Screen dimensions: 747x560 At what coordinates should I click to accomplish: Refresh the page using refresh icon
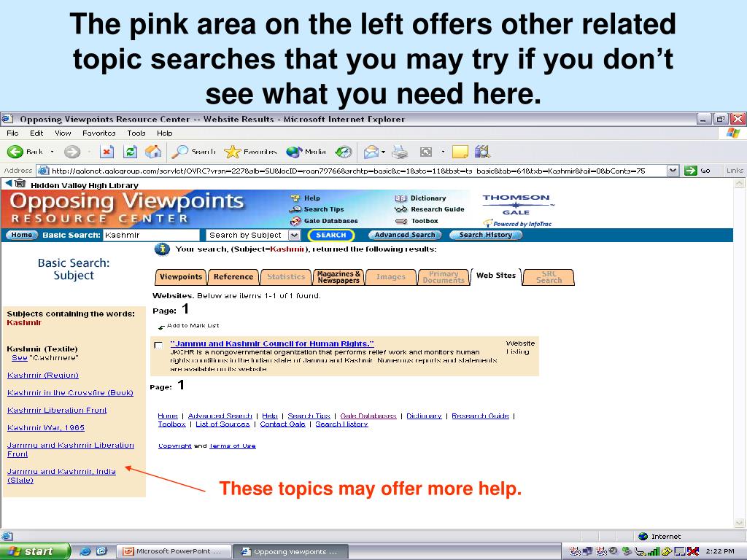(x=130, y=152)
